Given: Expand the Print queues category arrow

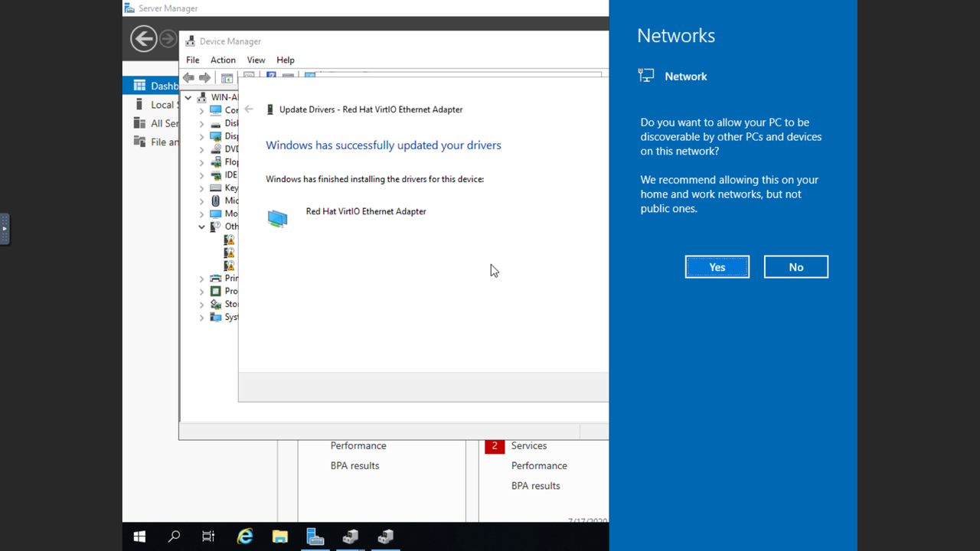Looking at the screenshot, I should [x=202, y=279].
